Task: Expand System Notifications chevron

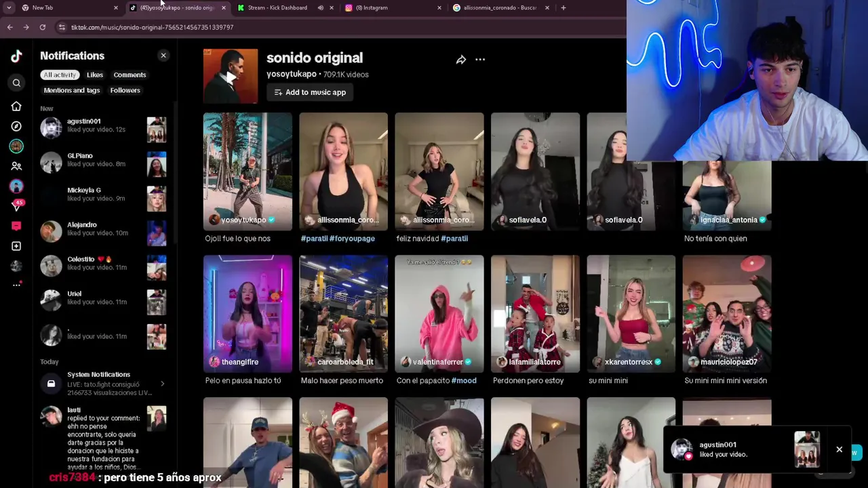Action: coord(162,384)
